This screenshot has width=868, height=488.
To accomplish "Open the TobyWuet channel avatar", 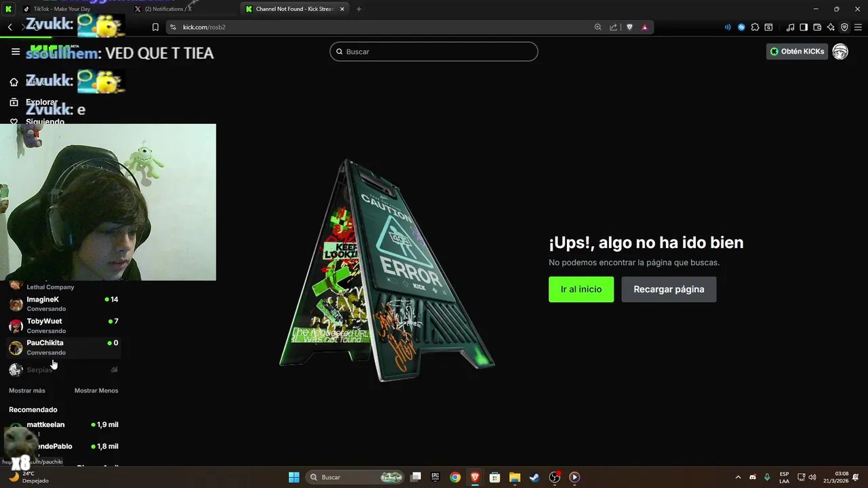I will pyautogui.click(x=16, y=326).
